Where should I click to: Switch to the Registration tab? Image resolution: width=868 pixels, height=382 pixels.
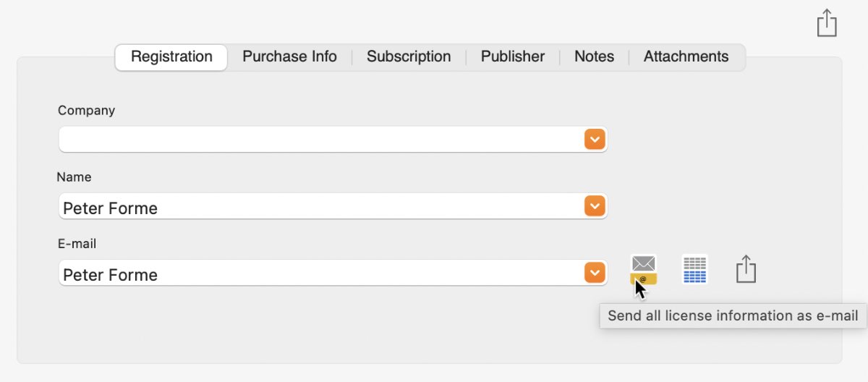tap(171, 57)
